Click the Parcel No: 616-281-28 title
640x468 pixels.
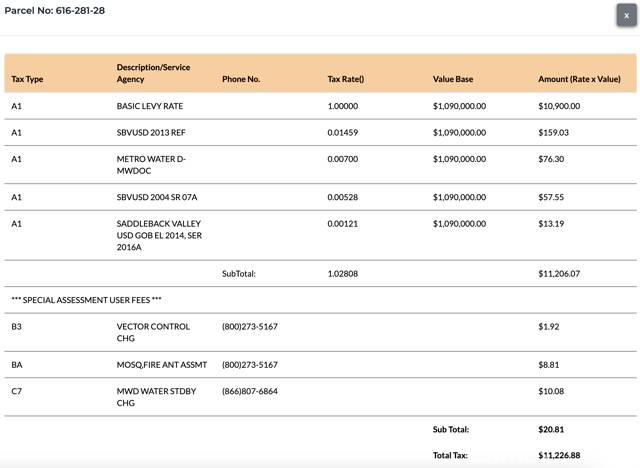[x=55, y=11]
